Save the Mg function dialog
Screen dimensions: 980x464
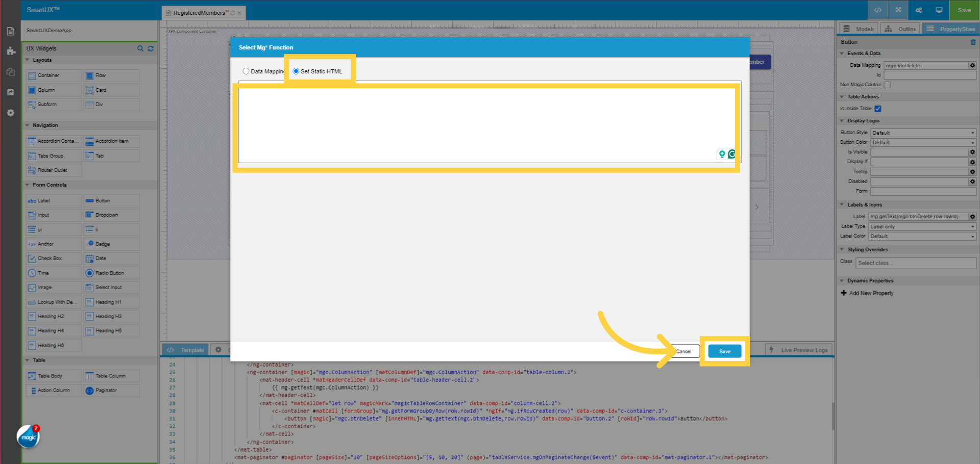point(724,351)
